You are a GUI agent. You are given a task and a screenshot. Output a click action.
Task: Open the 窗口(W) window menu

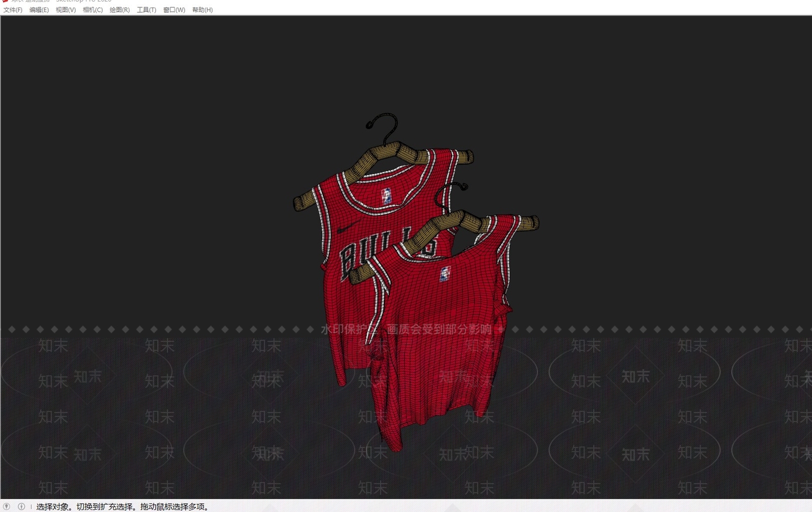click(174, 10)
